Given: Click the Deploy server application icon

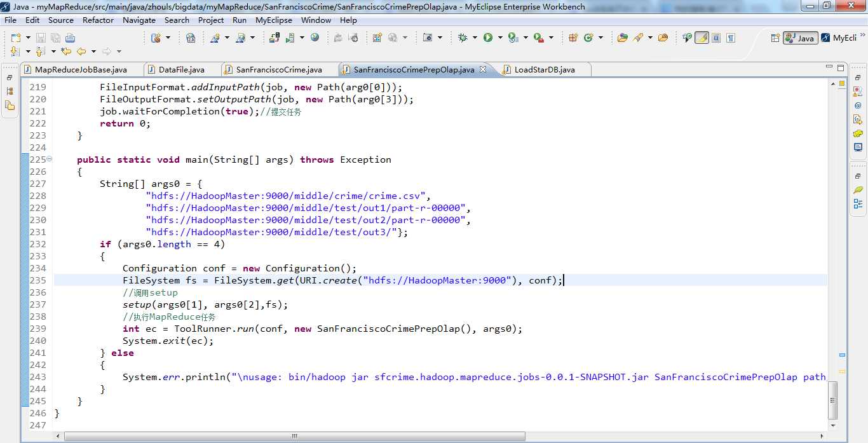Looking at the screenshot, I should 275,37.
